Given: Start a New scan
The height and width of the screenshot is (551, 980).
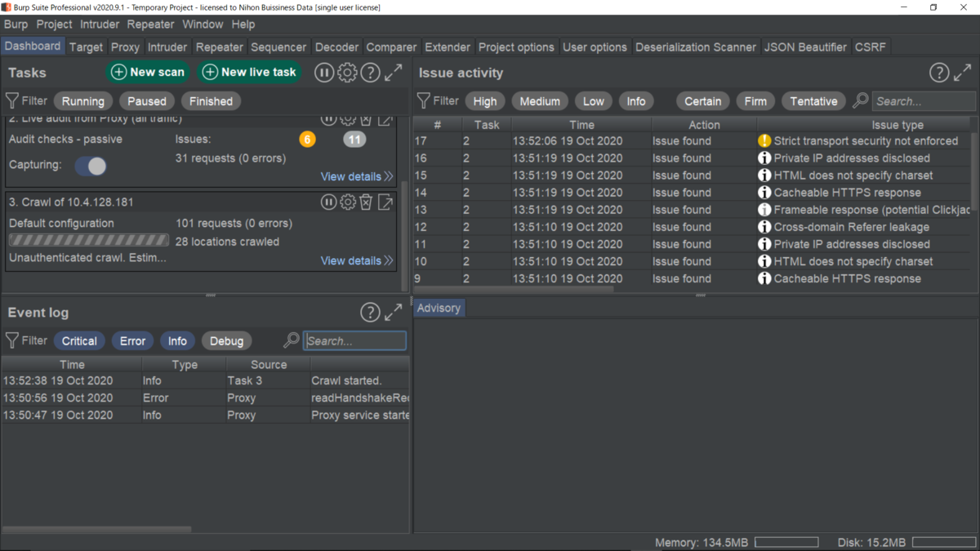Looking at the screenshot, I should click(x=148, y=72).
